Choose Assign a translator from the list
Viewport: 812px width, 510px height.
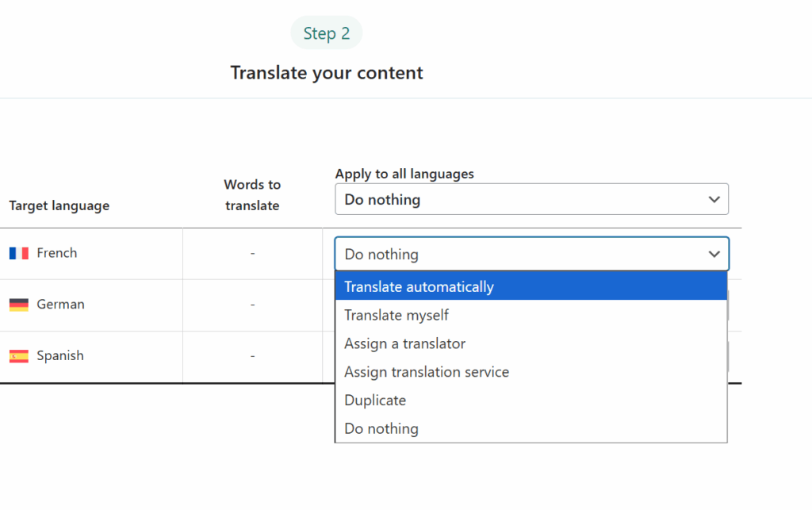click(x=531, y=343)
